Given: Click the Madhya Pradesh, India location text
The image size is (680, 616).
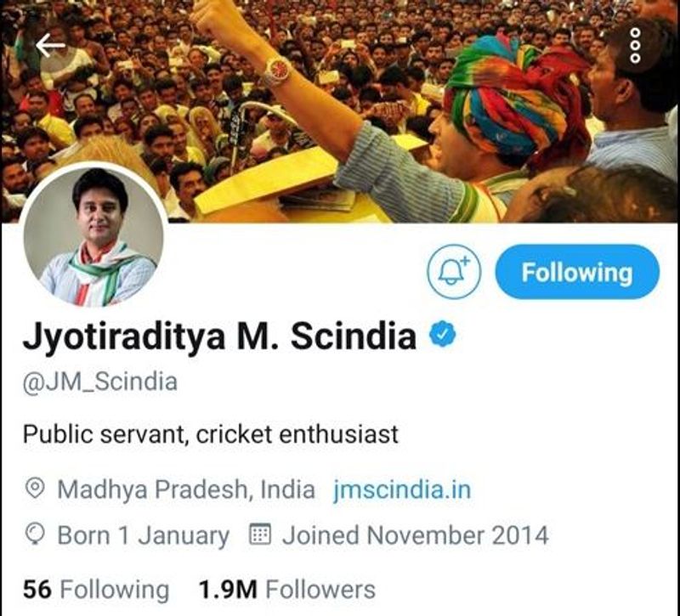Looking at the screenshot, I should pos(186,490).
